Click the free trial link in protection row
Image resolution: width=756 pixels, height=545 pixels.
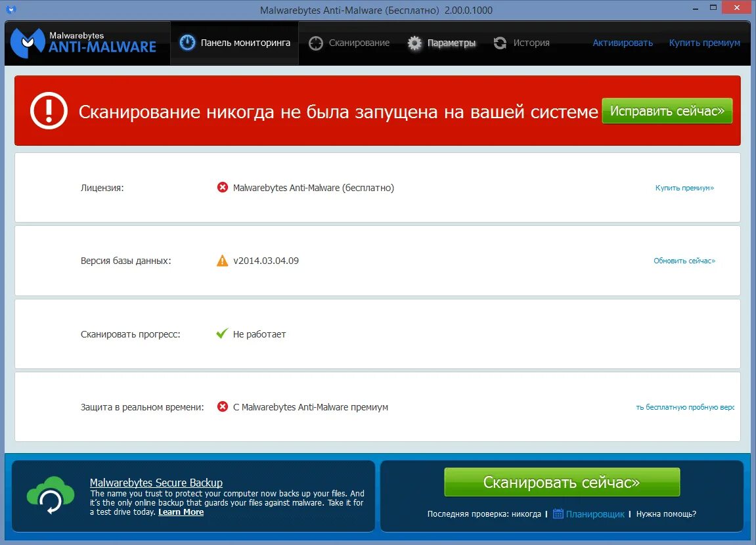click(685, 407)
